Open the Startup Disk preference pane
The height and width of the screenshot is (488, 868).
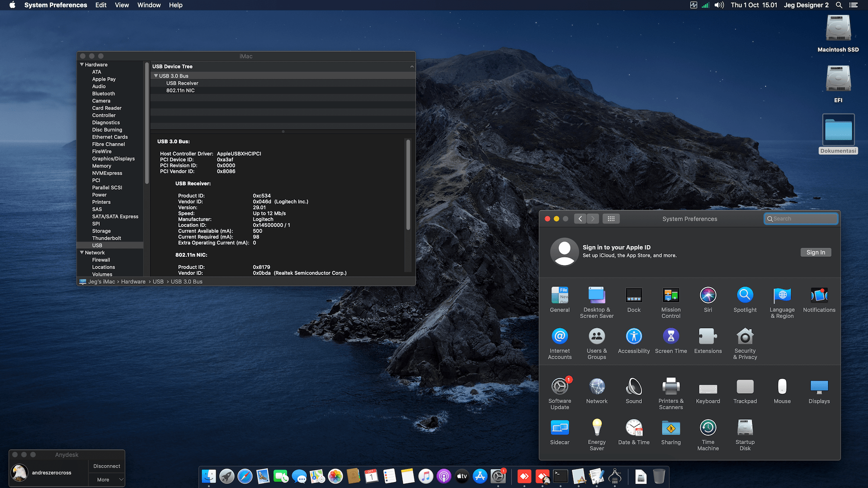(745, 427)
